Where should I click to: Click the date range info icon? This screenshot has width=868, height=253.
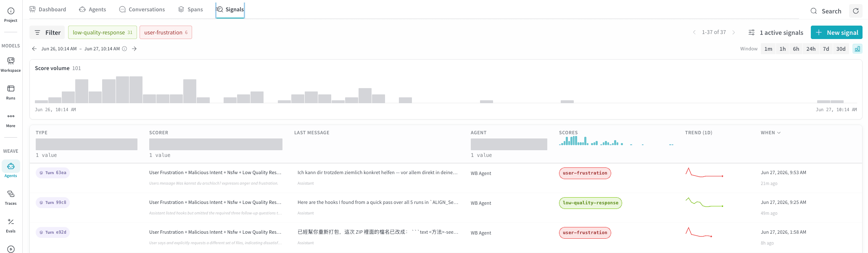(x=124, y=49)
